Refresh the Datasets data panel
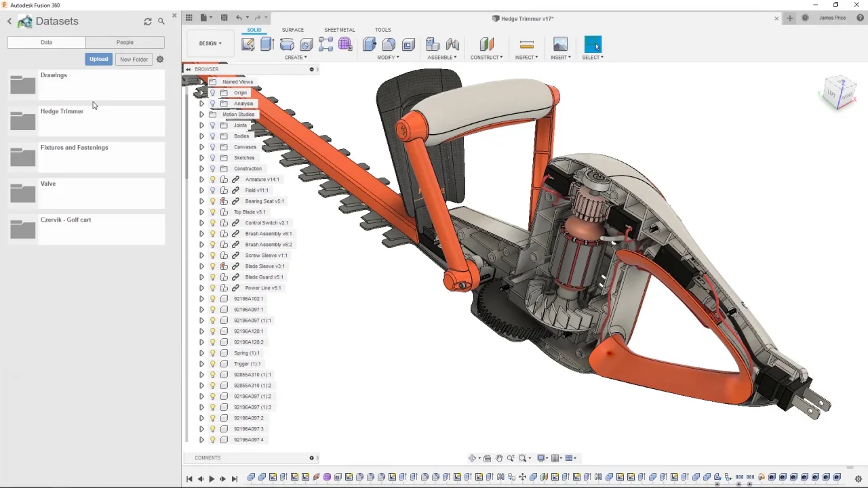 coord(148,22)
